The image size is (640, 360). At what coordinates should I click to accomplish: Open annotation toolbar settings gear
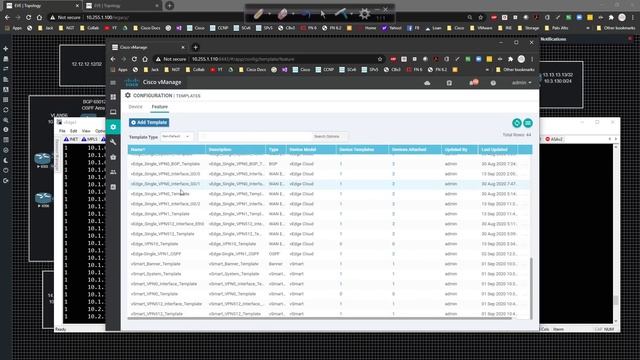(364, 14)
